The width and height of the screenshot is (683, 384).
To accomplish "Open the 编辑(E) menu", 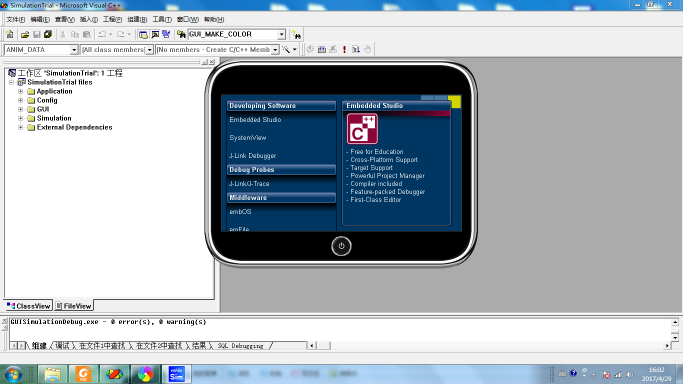I will coord(40,19).
